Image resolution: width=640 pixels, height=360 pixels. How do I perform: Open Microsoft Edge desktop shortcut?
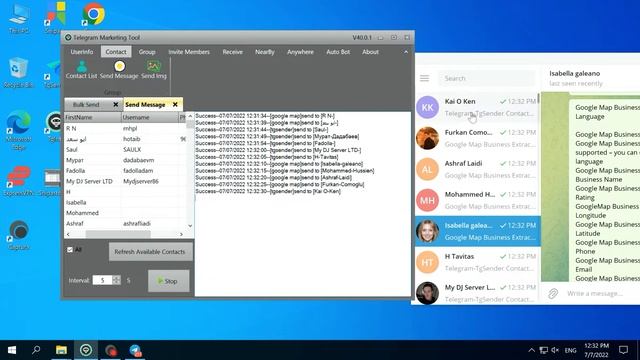18,131
